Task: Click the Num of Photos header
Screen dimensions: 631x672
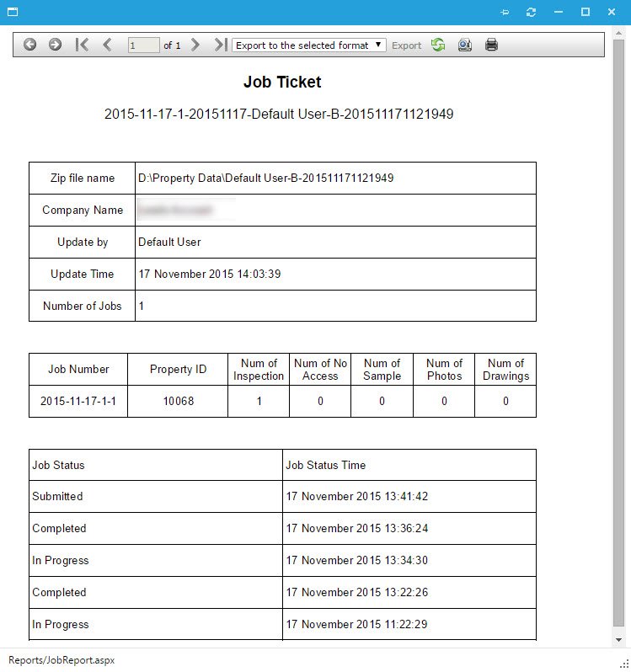Action: coord(444,370)
